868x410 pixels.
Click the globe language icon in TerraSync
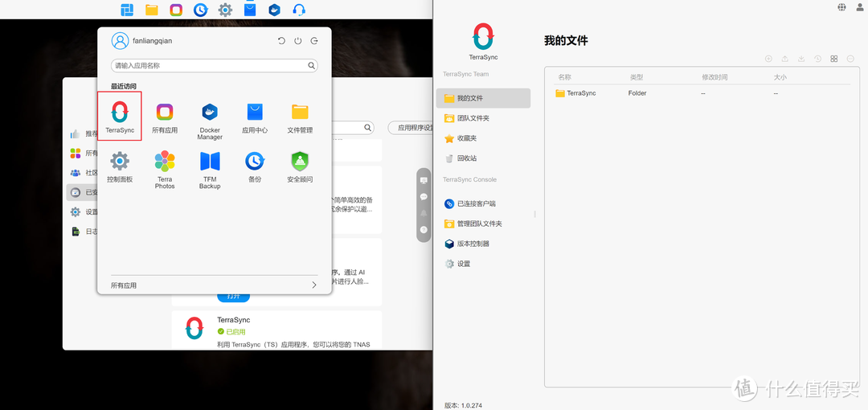coord(842,6)
